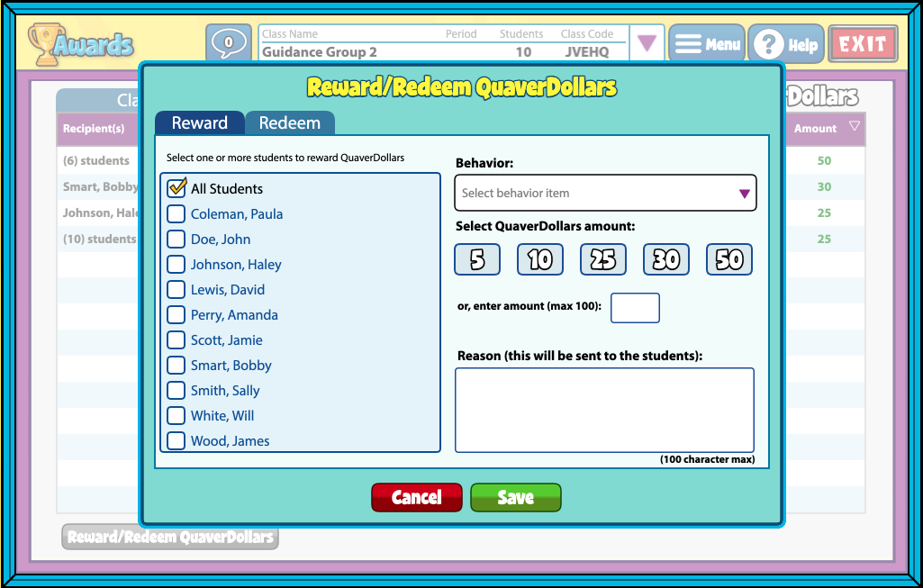This screenshot has width=923, height=588.
Task: Check the Smith, Sally checkbox
Action: (x=176, y=391)
